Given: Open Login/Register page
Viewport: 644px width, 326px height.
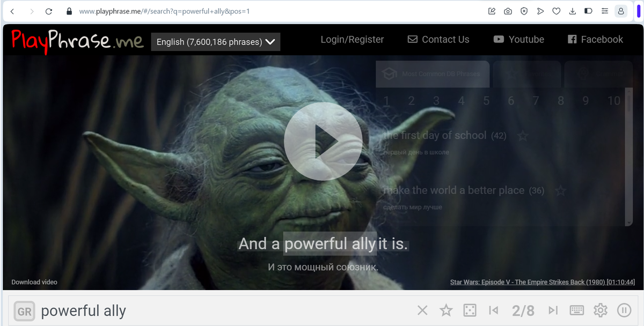Looking at the screenshot, I should [352, 39].
